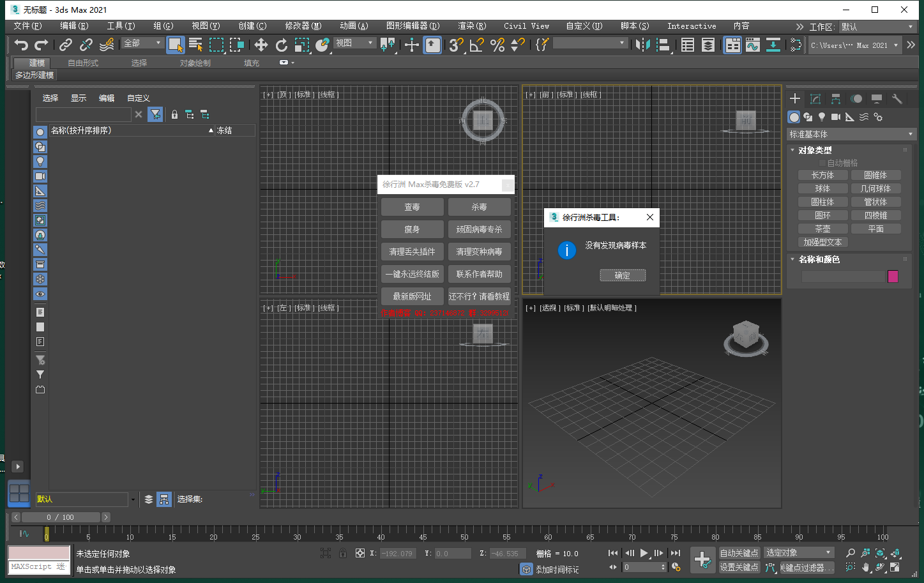924x583 pixels.
Task: Click the pink object color swatch
Action: (x=893, y=276)
